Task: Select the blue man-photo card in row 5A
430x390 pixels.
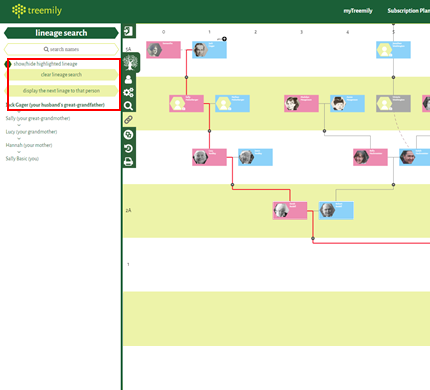Action: 209,50
